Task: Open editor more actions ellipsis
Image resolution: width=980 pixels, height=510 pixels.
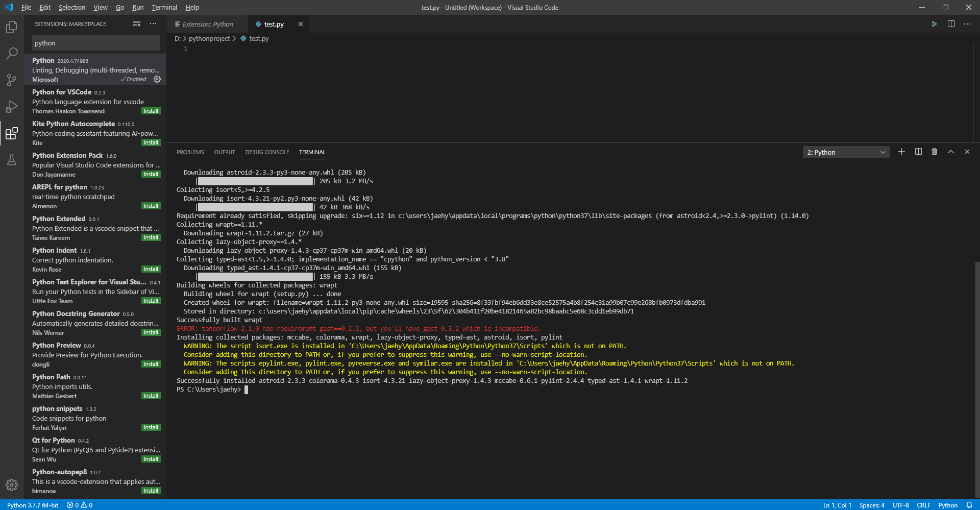Action: (967, 24)
